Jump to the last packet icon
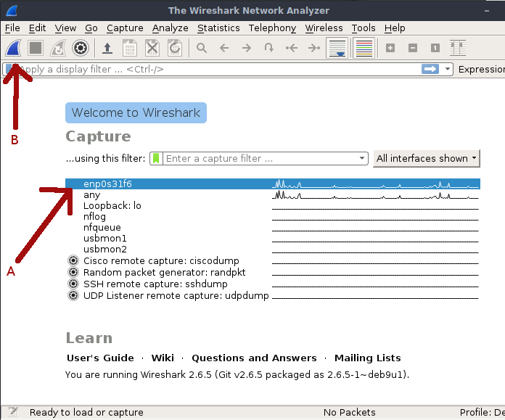The width and height of the screenshot is (505, 420). (x=314, y=49)
